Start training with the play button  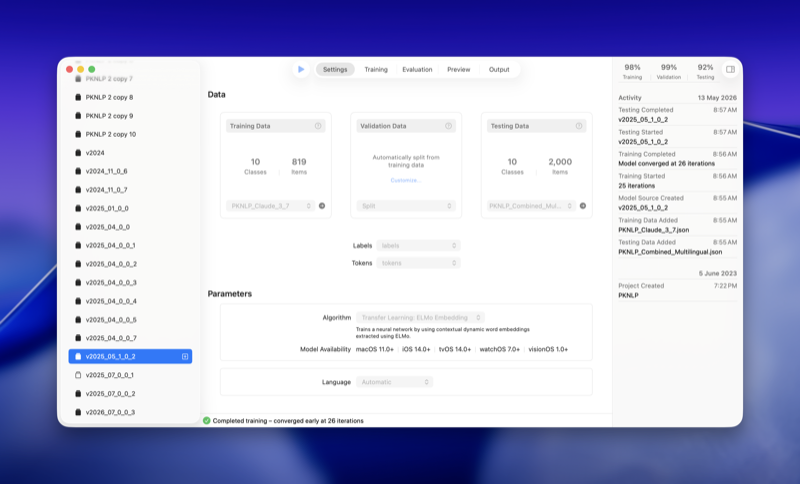click(301, 69)
